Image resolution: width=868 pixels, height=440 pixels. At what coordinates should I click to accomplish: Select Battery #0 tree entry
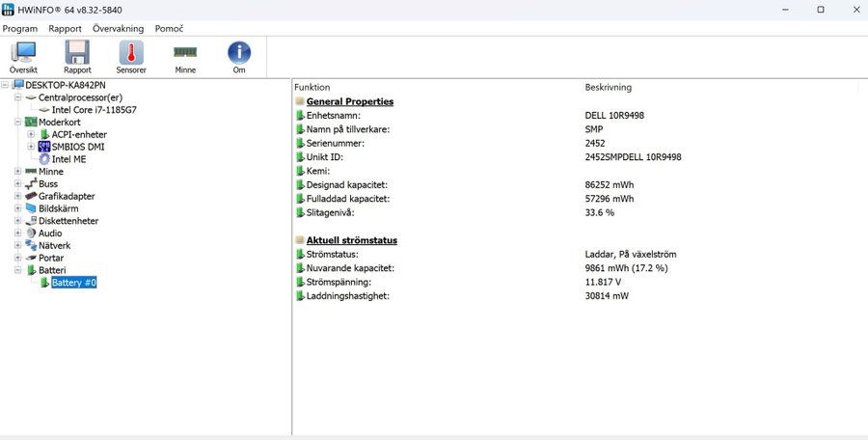point(74,283)
